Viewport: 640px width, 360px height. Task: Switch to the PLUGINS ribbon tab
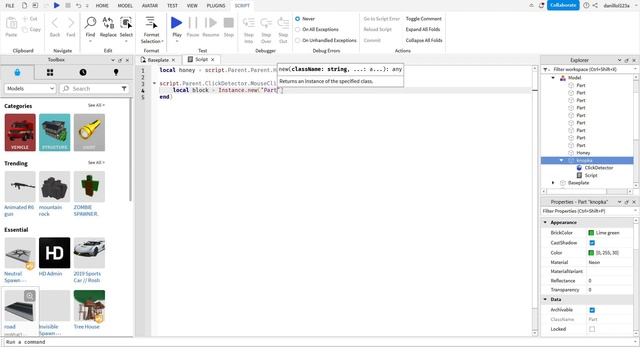(x=216, y=6)
